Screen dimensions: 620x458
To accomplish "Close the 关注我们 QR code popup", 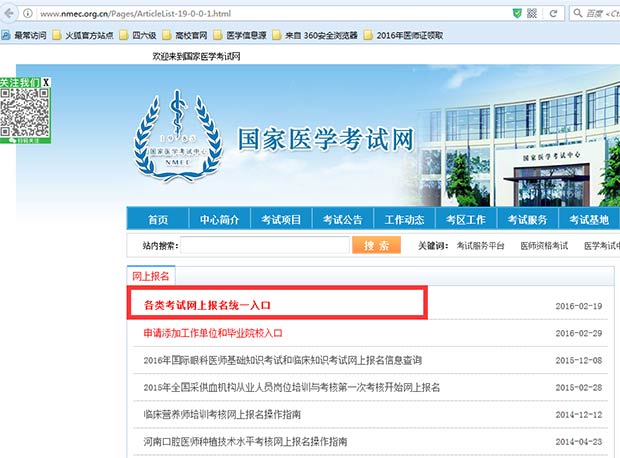I will (46, 81).
